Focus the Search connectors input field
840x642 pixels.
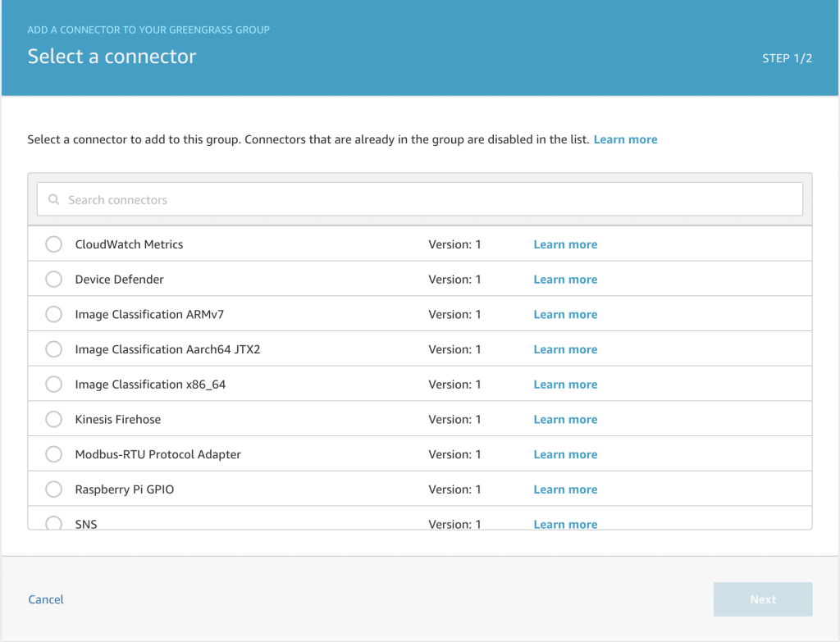(419, 199)
